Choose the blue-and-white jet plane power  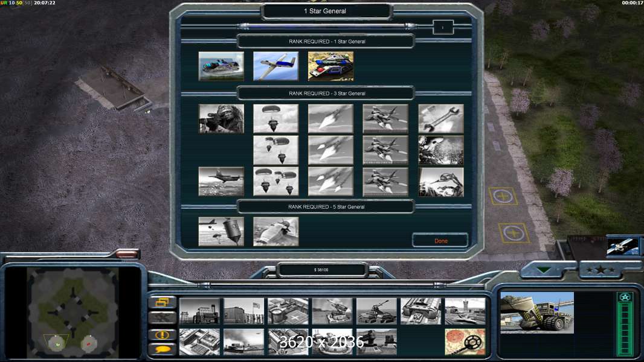[275, 66]
